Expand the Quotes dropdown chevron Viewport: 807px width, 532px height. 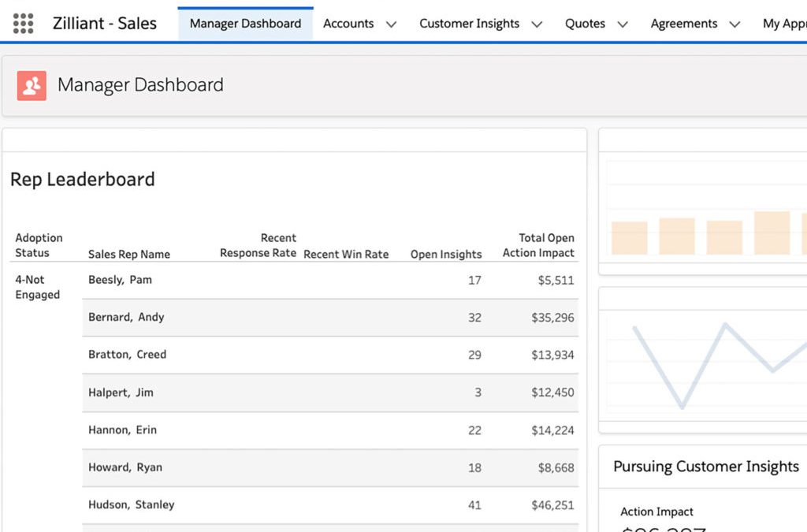(x=623, y=24)
